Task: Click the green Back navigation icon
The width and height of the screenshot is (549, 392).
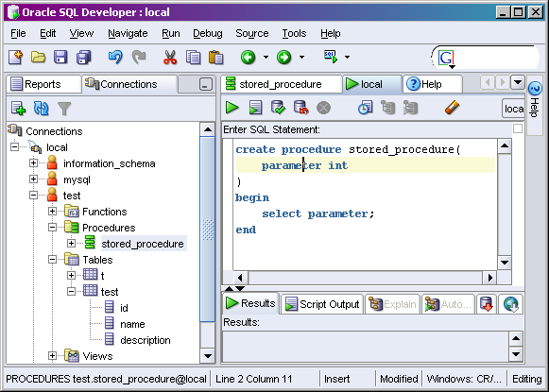Action: [x=248, y=57]
